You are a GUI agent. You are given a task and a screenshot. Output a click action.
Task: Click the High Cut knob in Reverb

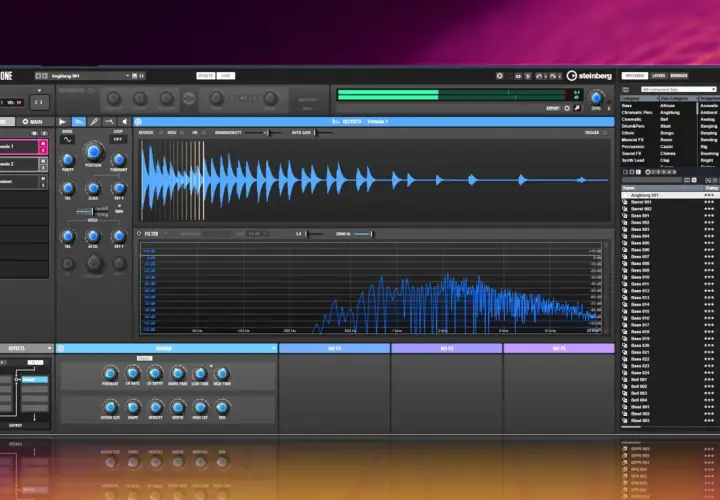click(x=200, y=407)
